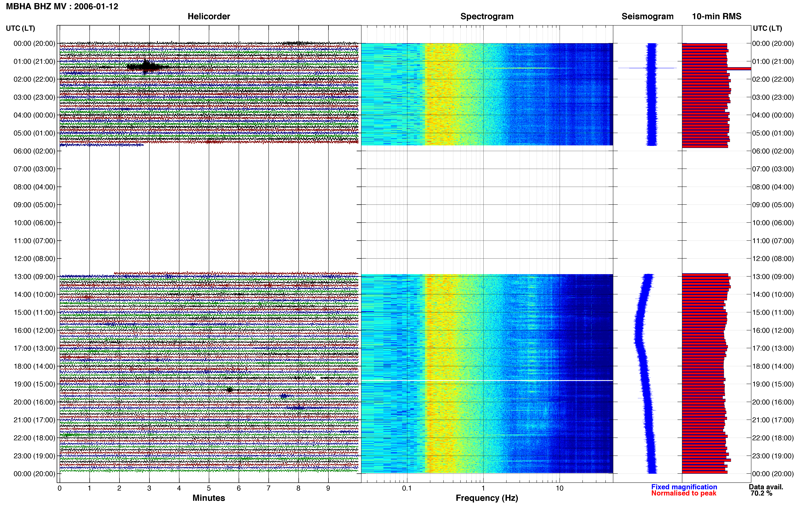Screen dimensions: 812x508
Task: Click the 'Fixed magnification' legend text
Action: click(684, 487)
